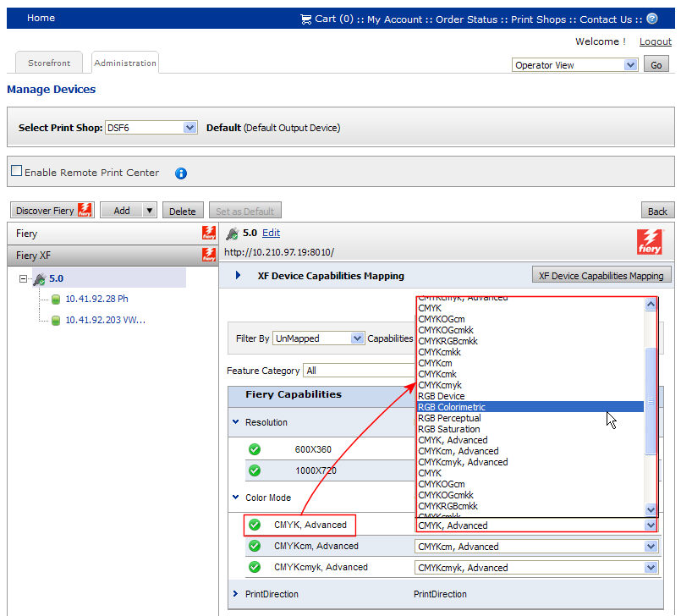
Task: Click the Add button
Action: tap(122, 211)
